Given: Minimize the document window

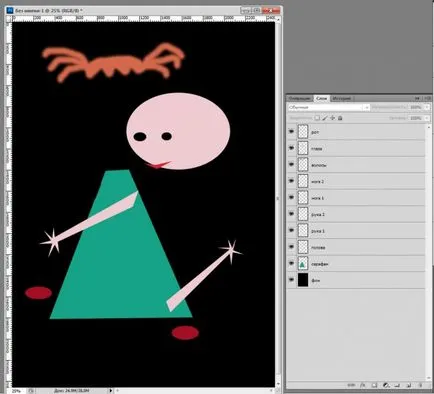Looking at the screenshot, I should (x=246, y=11).
